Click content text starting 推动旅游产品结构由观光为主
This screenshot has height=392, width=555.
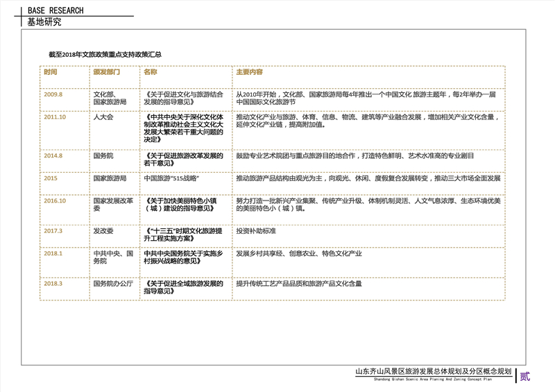coord(368,178)
